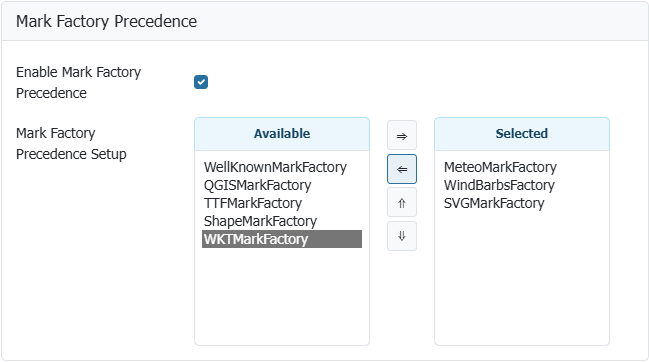The width and height of the screenshot is (649, 362).
Task: Select WellKnownMarkFactory in the Available list
Action: tap(281, 167)
